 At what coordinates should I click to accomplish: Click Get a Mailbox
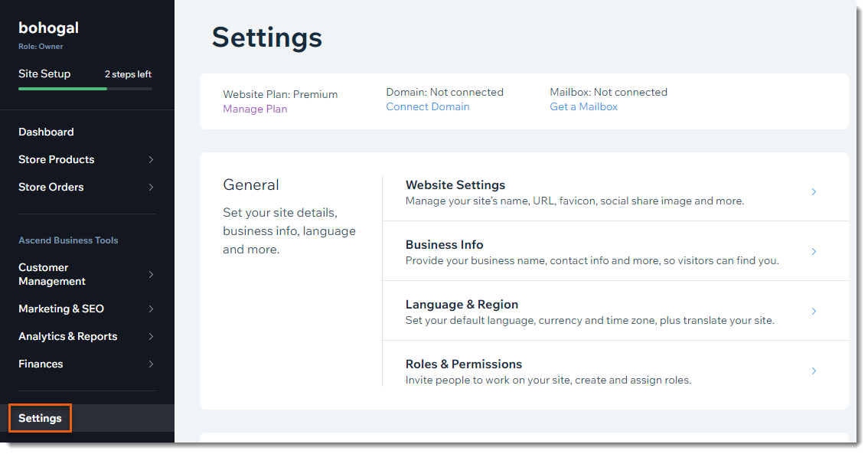point(583,106)
